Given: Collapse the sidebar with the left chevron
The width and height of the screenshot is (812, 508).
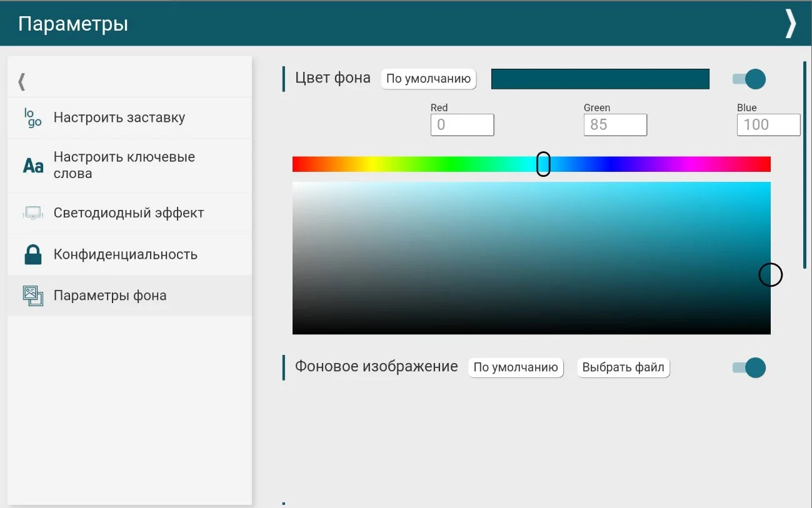Looking at the screenshot, I should [x=22, y=81].
